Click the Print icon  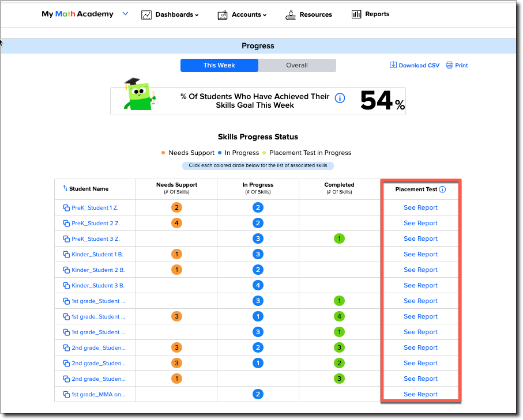449,65
